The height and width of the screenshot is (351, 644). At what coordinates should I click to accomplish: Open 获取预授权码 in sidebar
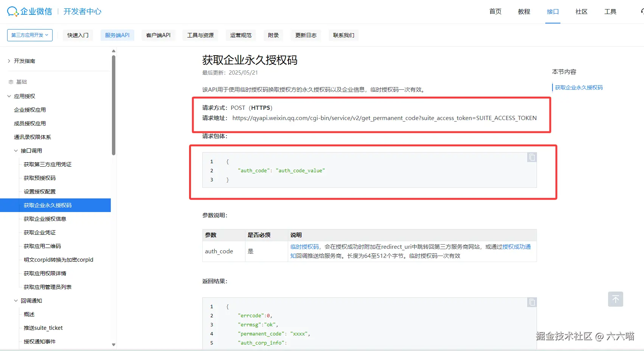(x=40, y=178)
